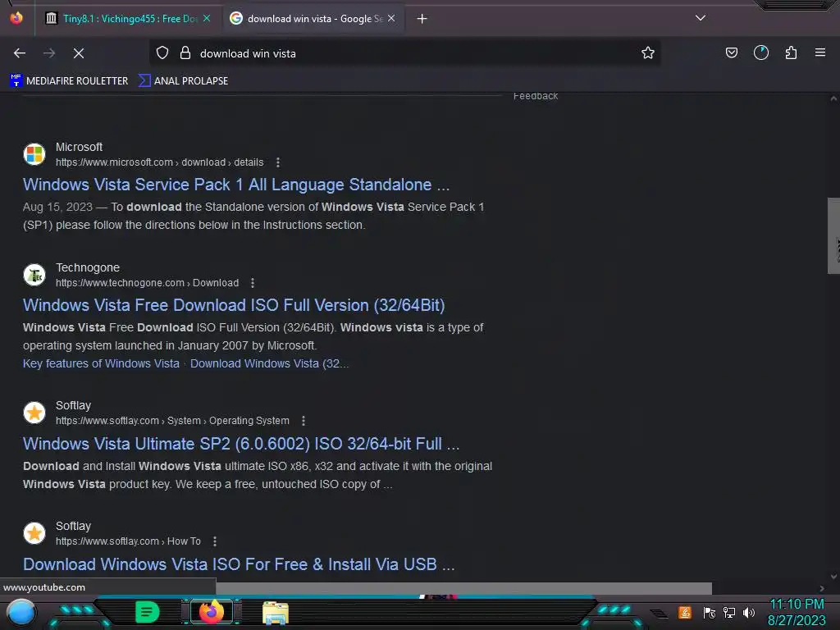Open Windows Vista Service Pack 1 result
The width and height of the screenshot is (840, 630).
[236, 185]
